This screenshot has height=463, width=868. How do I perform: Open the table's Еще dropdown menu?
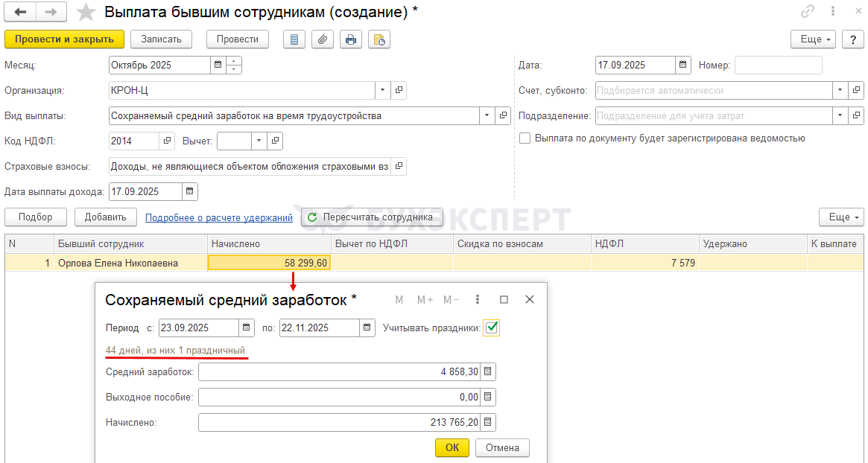click(x=841, y=217)
